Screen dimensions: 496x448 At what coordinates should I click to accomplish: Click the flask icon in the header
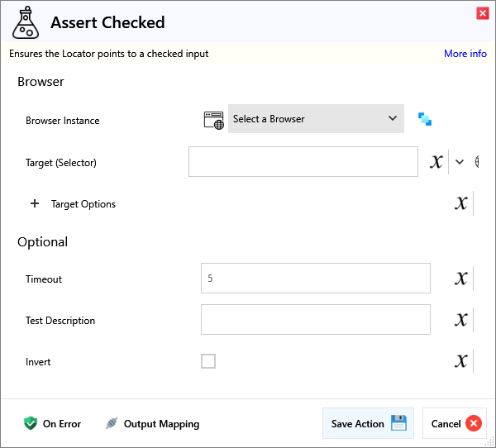pos(25,23)
